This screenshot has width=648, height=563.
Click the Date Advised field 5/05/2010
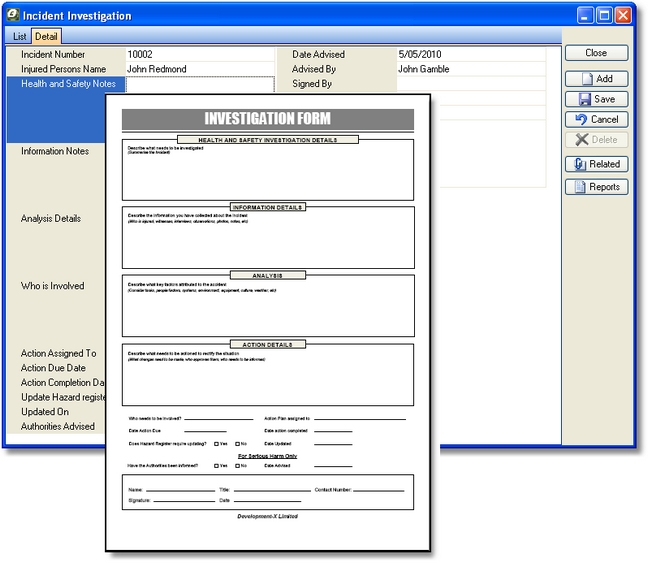click(471, 54)
